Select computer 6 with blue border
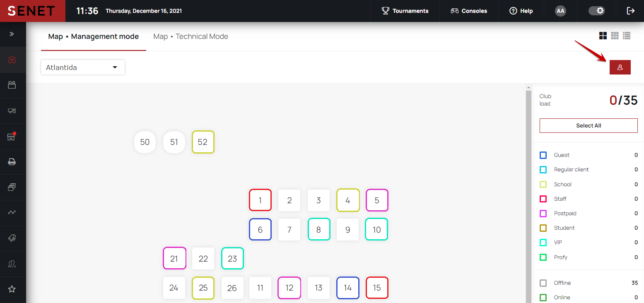644x303 pixels. 260,229
